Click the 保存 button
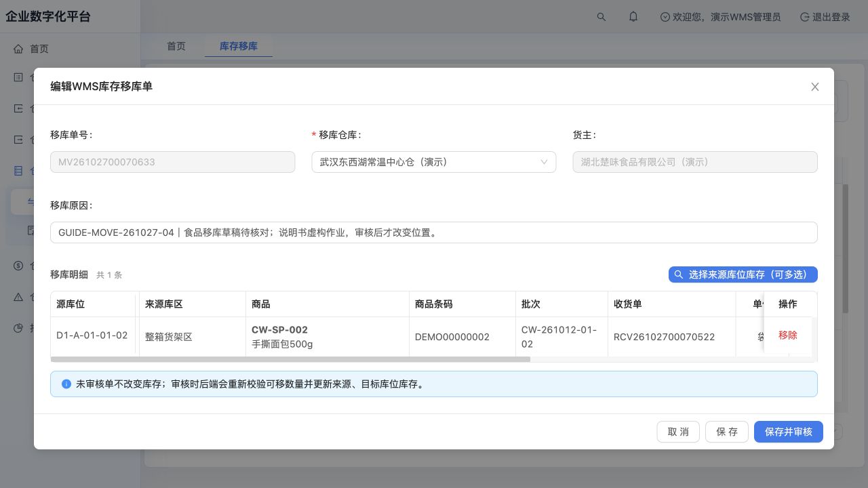Viewport: 868px width, 488px height. click(727, 432)
